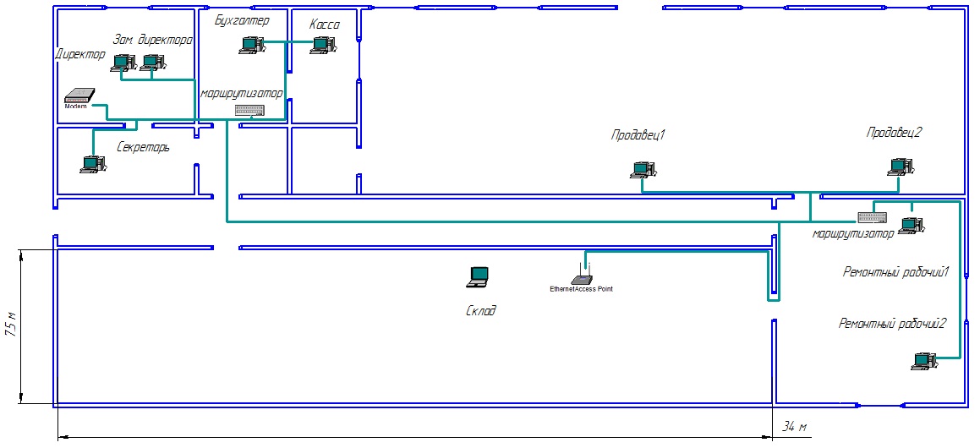Screen dimensions: 980x448
Task: Click the left computer in Director's room
Action: 124,62
